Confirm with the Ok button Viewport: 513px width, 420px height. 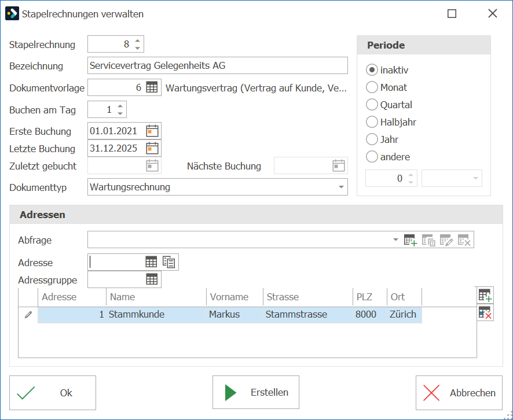[x=53, y=393]
